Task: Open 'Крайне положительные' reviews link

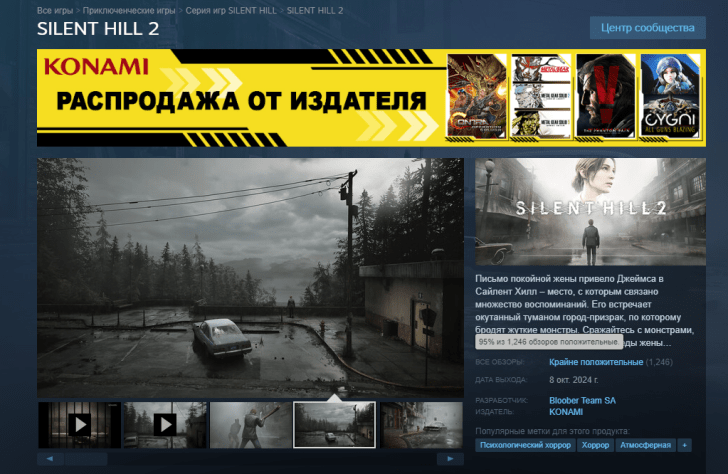Action: 596,362
